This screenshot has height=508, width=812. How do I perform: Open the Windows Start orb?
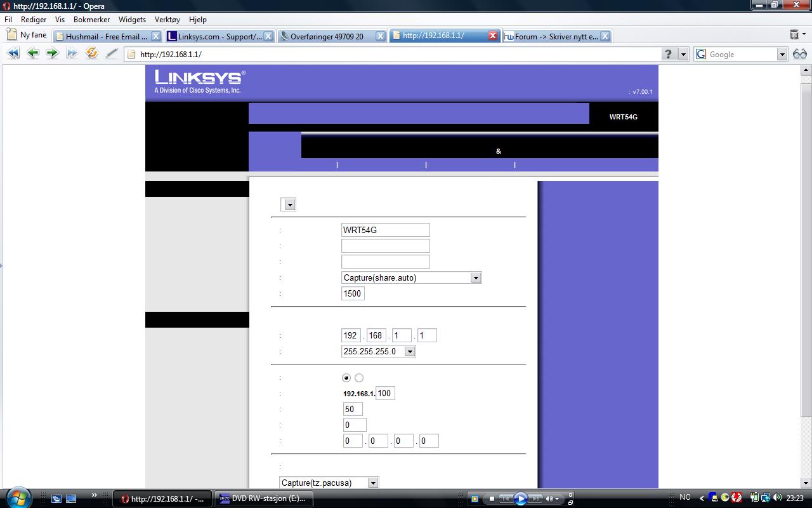coord(17,497)
